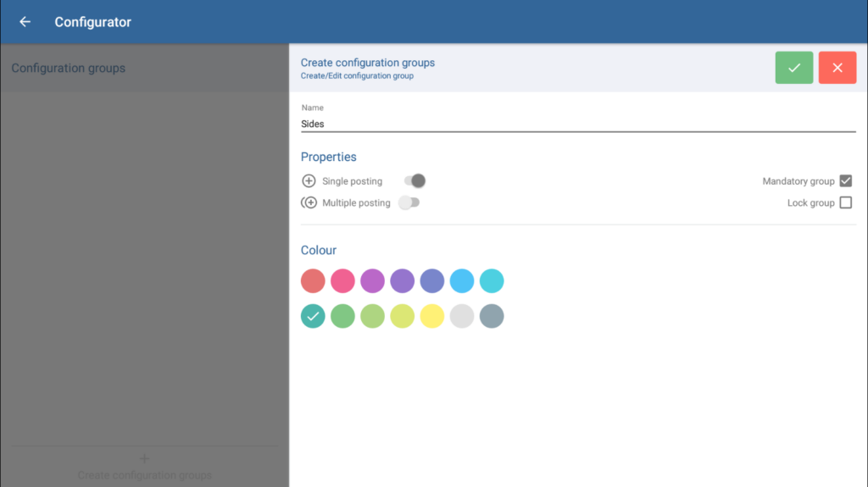Confirm with the green checkmark button

(793, 68)
